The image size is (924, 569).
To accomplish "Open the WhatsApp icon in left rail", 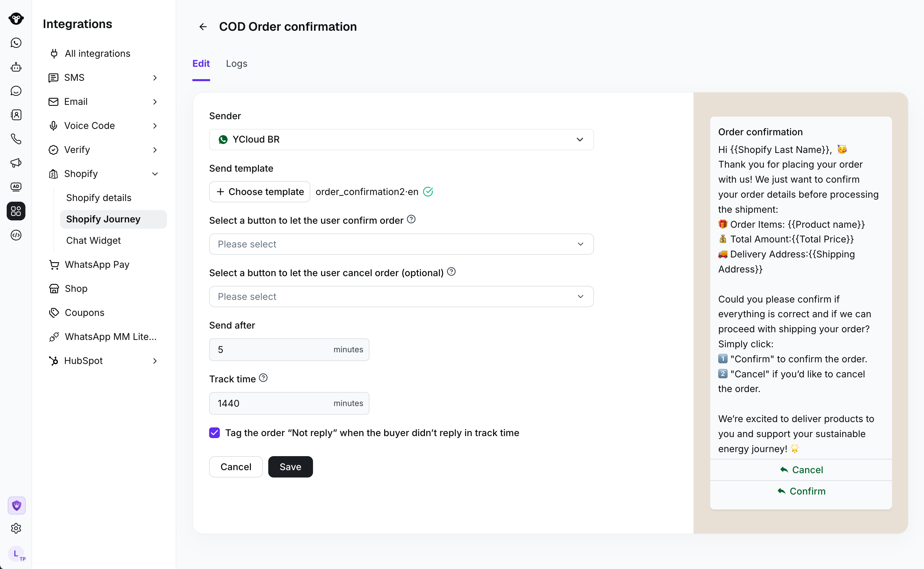I will (x=16, y=43).
